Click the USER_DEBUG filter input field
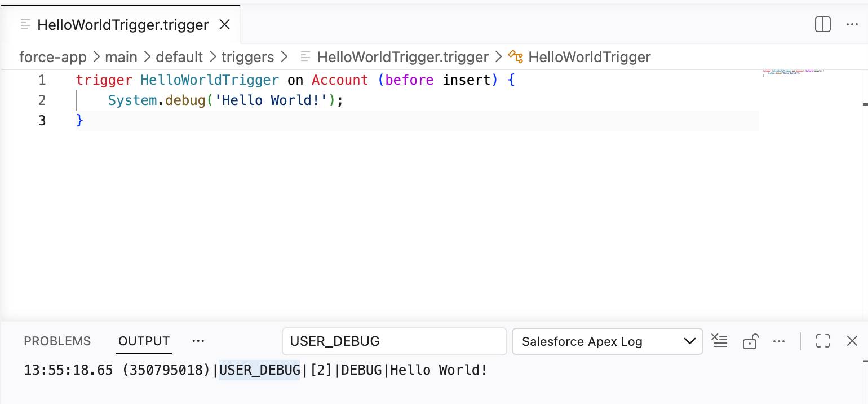868x404 pixels. [x=394, y=341]
